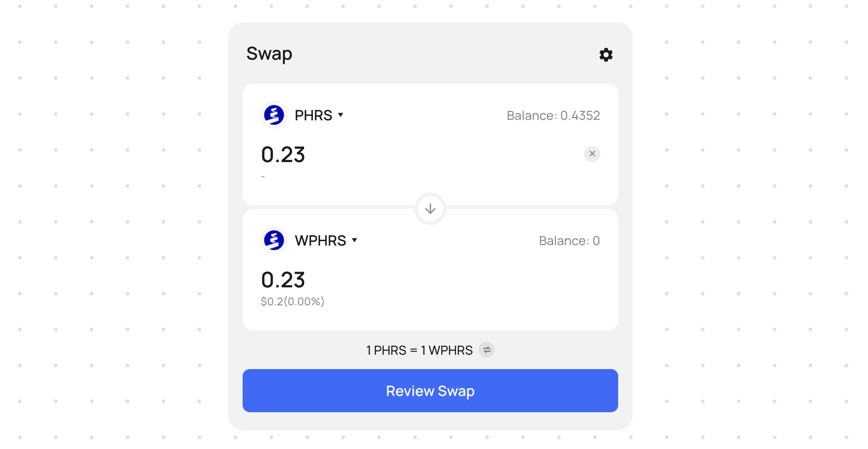Expand the PHRS token dropdown arrow
The image size is (868, 449).
(x=341, y=115)
